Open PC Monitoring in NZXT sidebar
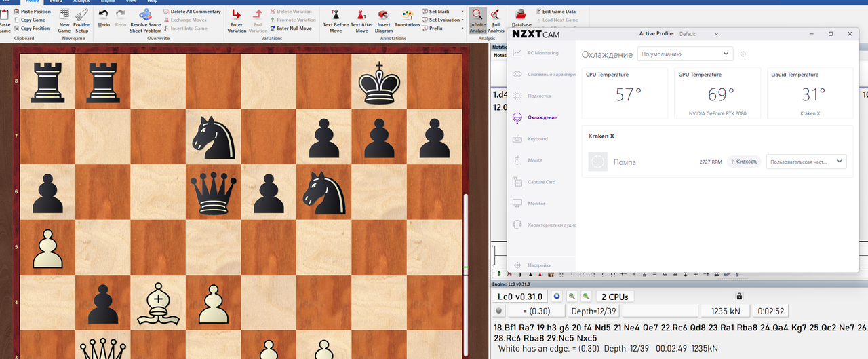 click(536, 53)
